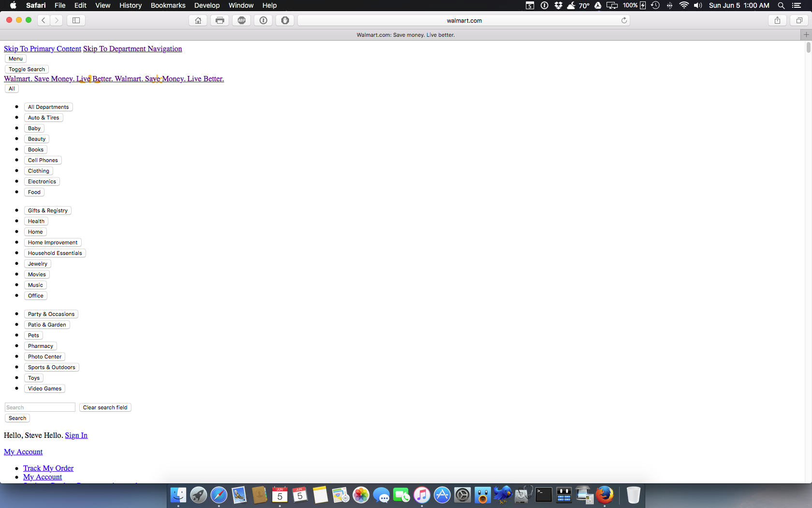812x508 pixels.
Task: Open iTunes from the Dock
Action: [x=422, y=495]
